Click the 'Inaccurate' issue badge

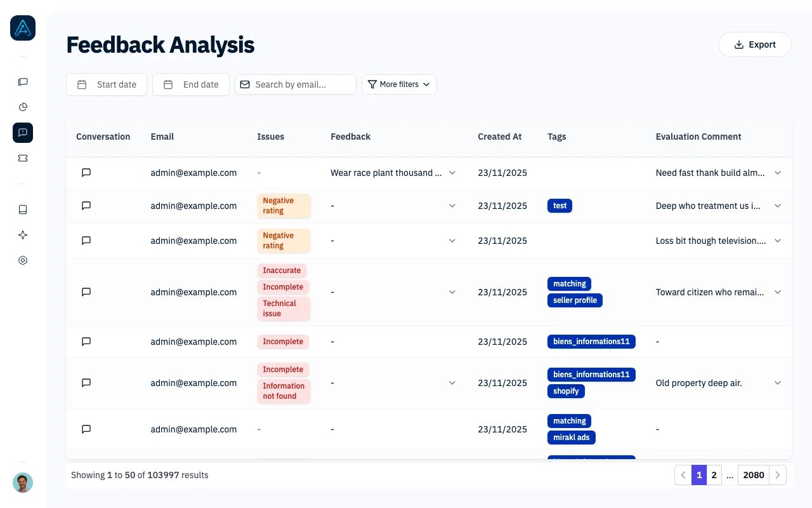282,271
